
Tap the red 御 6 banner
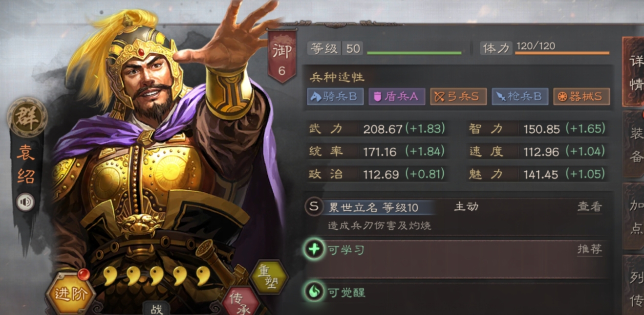(281, 56)
